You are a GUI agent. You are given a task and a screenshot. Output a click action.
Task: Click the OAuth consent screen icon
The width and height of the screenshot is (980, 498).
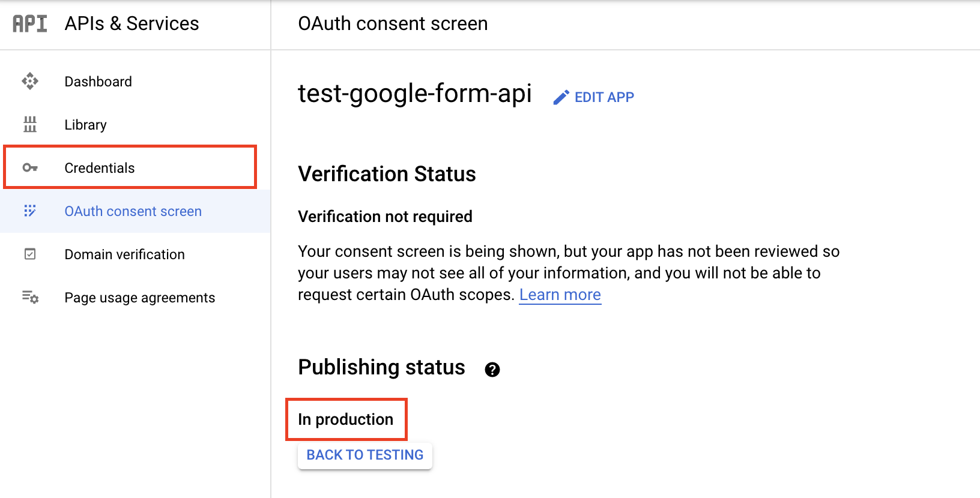click(30, 211)
